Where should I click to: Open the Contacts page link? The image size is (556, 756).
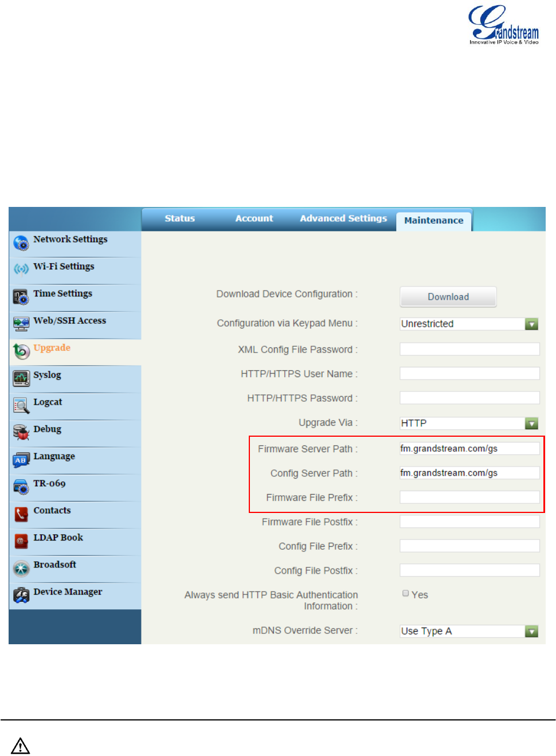click(52, 510)
